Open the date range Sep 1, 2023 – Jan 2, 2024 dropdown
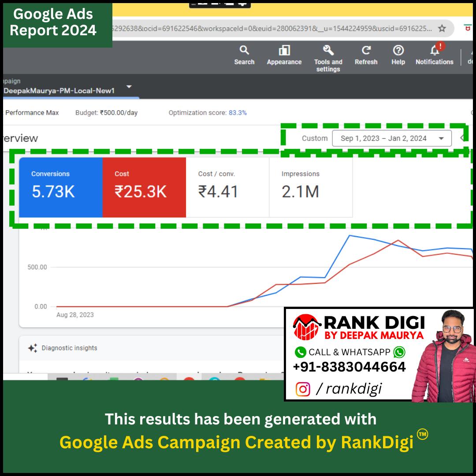This screenshot has width=476, height=476. point(392,138)
